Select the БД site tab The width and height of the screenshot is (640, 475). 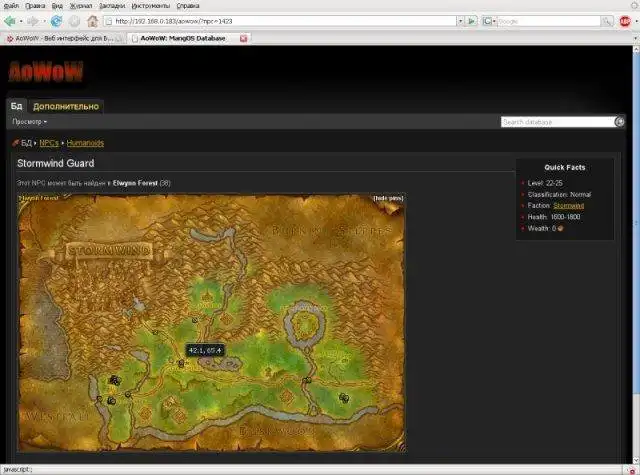point(16,106)
